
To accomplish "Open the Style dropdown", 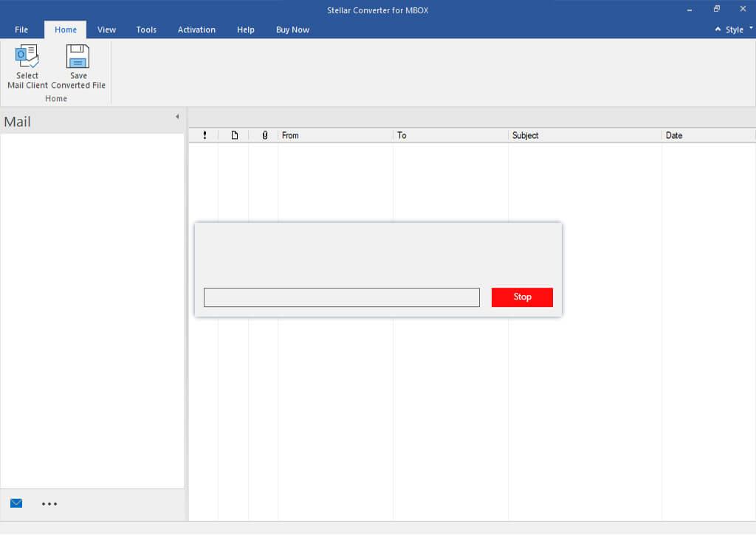I will [738, 30].
